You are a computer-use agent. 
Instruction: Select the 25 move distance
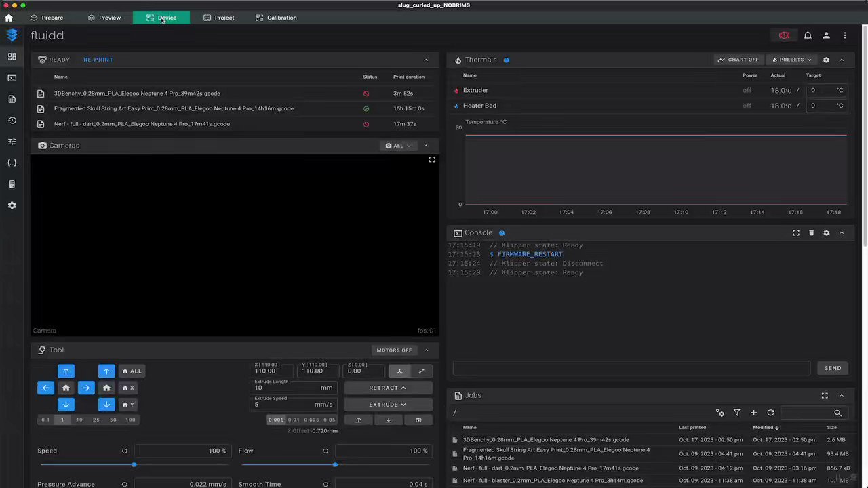click(96, 420)
